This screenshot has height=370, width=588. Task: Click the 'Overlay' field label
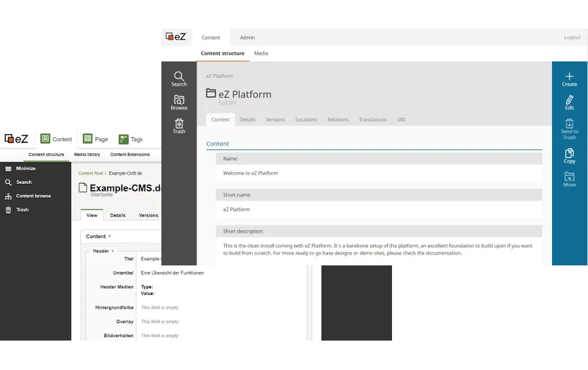click(x=125, y=322)
